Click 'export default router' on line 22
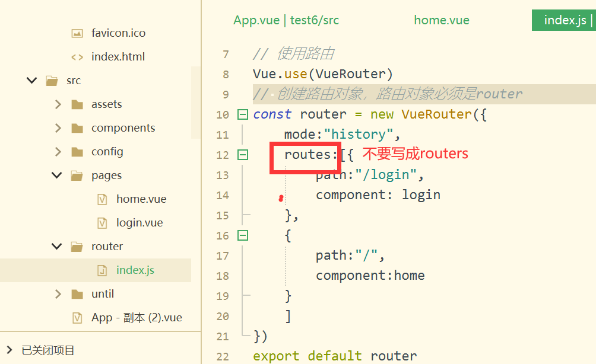The image size is (596, 364). click(x=335, y=356)
